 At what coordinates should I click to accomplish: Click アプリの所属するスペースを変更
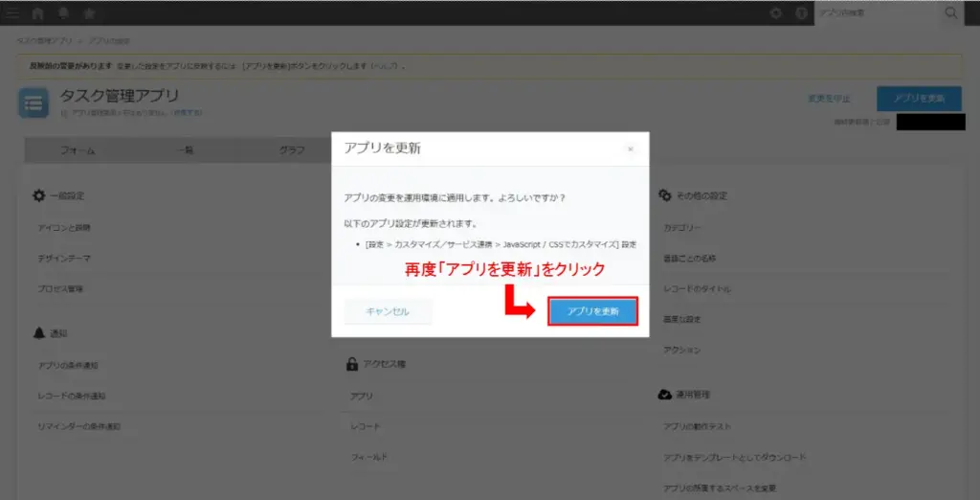pos(720,489)
